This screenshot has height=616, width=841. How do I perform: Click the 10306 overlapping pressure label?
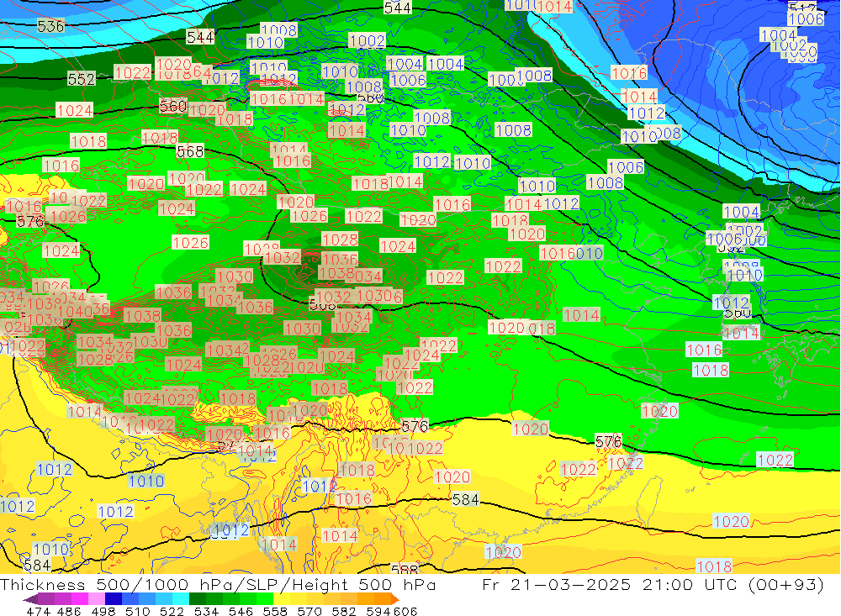tap(379, 296)
